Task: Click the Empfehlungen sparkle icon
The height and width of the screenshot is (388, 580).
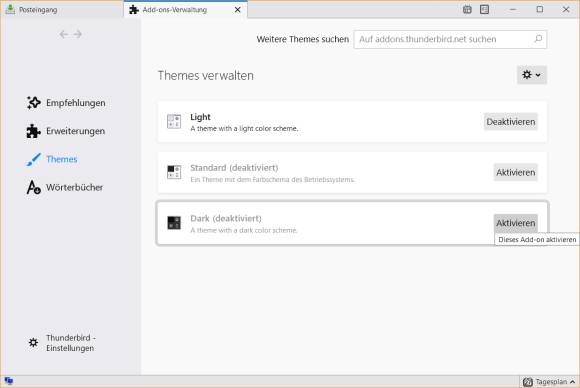Action: [x=33, y=102]
